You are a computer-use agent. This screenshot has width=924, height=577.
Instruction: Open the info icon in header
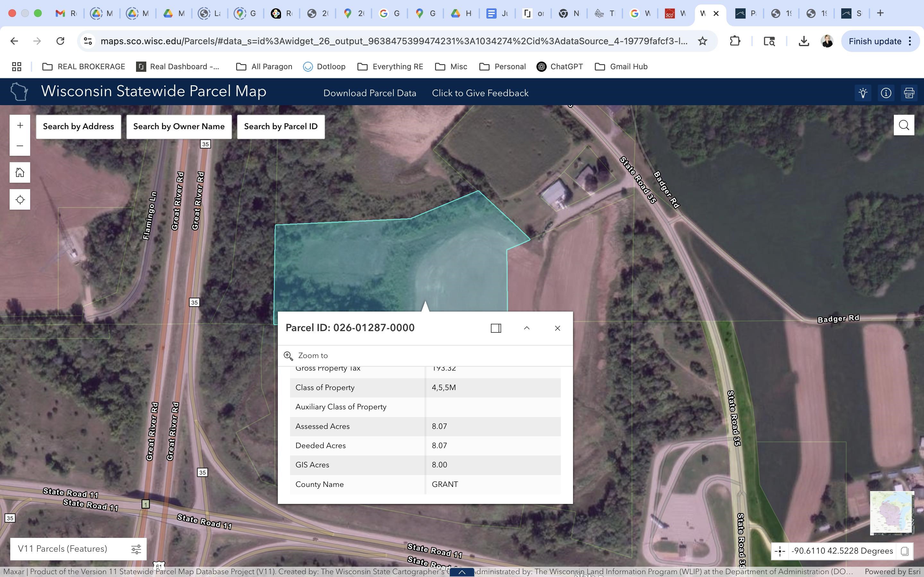[x=886, y=93]
